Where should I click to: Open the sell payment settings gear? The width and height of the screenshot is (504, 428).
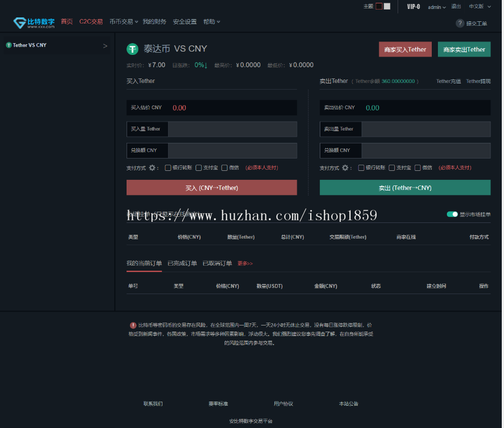345,168
